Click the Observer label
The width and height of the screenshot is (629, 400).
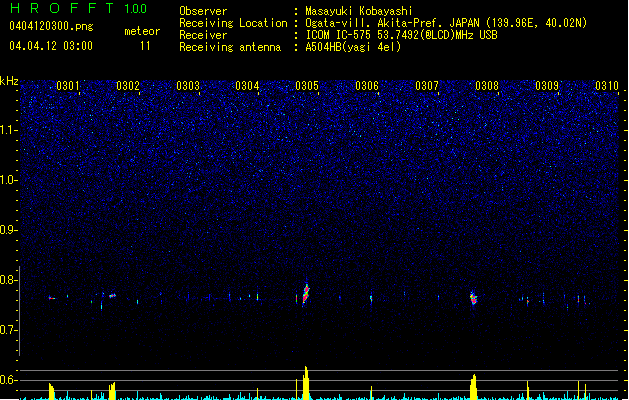[203, 11]
